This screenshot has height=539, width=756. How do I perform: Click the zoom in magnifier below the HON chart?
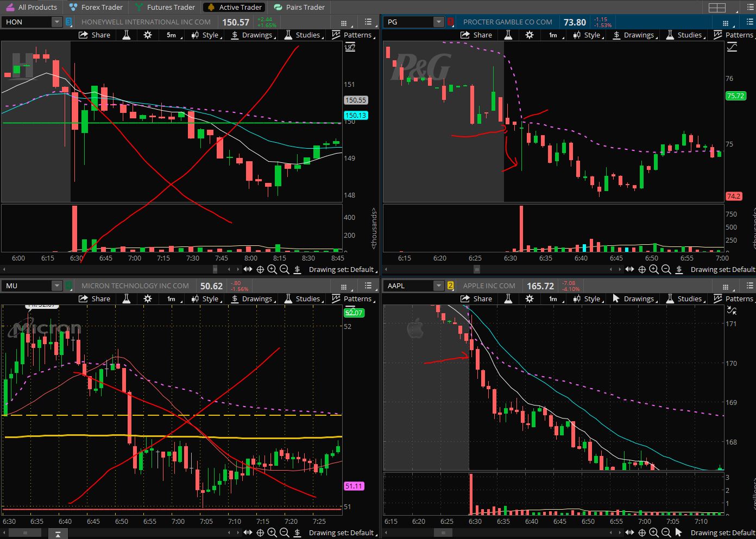272,269
